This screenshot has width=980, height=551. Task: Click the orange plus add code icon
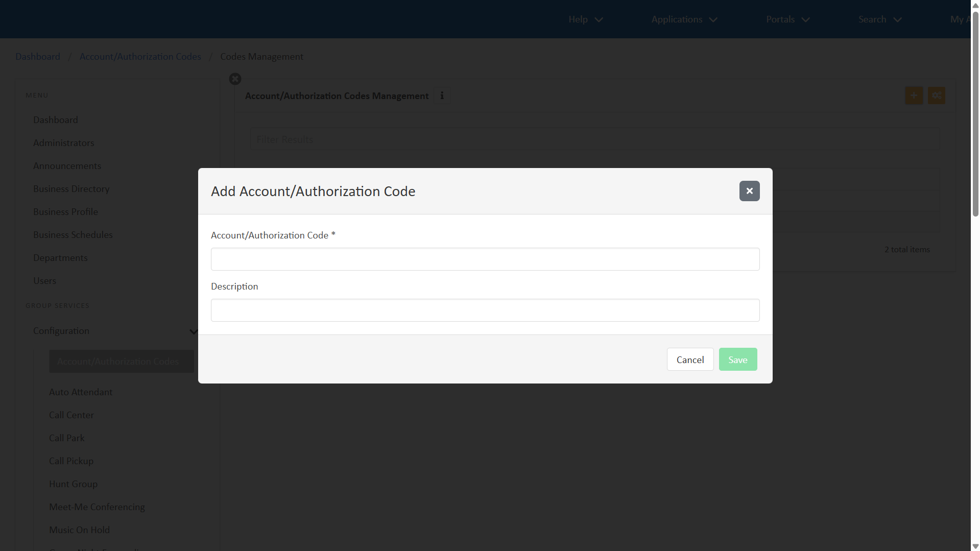pos(914,95)
